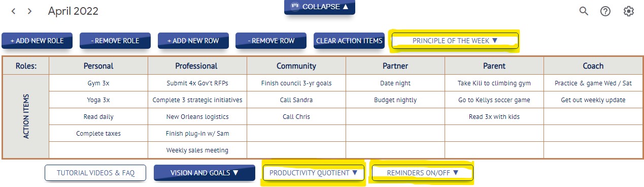Click the empty Partner cell below Budget nightly
The image size is (644, 187).
point(395,117)
